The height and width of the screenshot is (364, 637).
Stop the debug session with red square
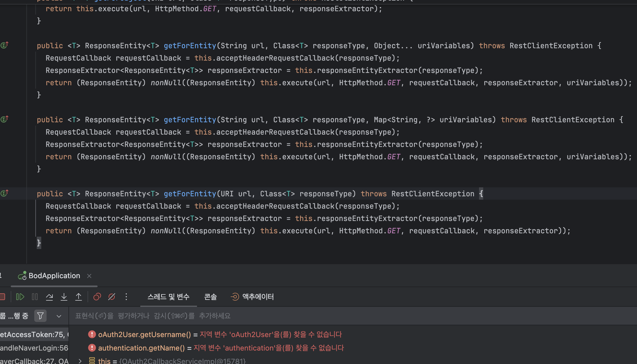pos(3,297)
